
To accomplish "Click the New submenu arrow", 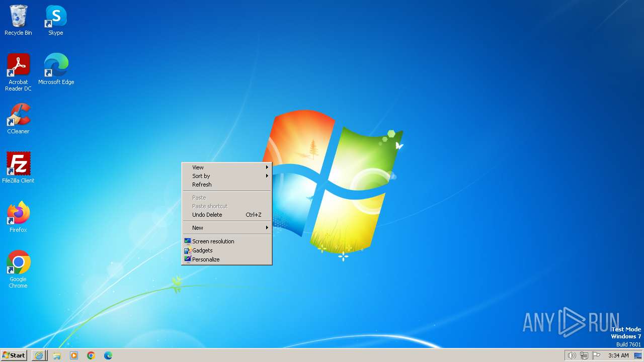I will 267,228.
